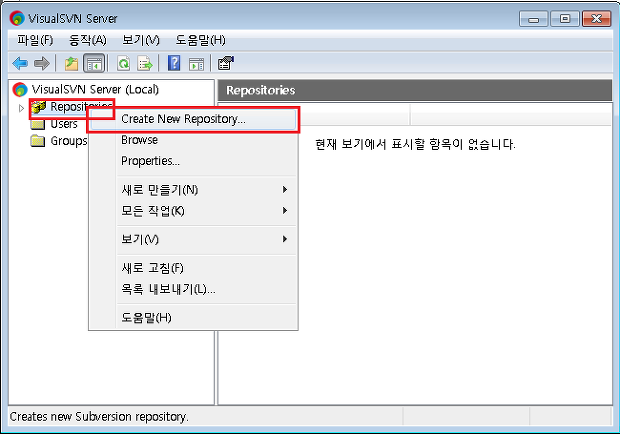Click the empty-list message 현재 보기에서 표시할 항목이 없습니다
Image resolution: width=620 pixels, height=434 pixels.
pyautogui.click(x=415, y=144)
